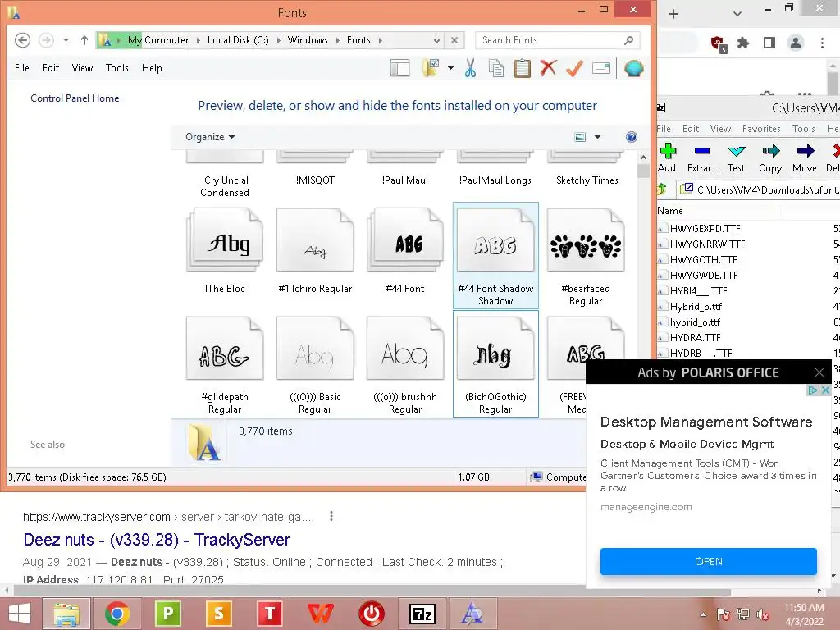The height and width of the screenshot is (630, 840).
Task: Expand the Organize dropdown
Action: (210, 137)
